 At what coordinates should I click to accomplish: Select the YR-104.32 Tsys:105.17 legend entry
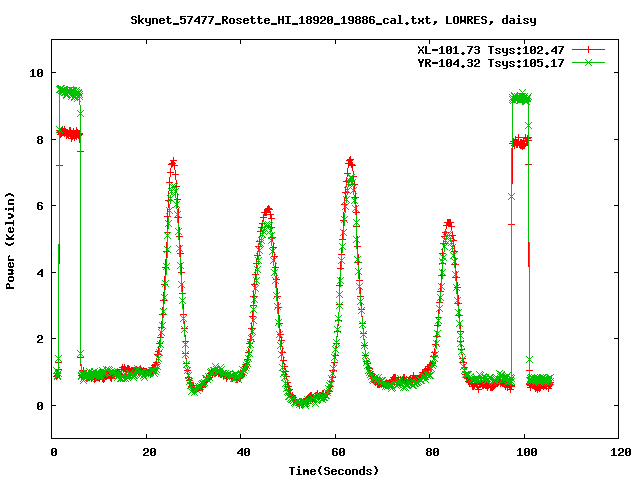tap(491, 63)
